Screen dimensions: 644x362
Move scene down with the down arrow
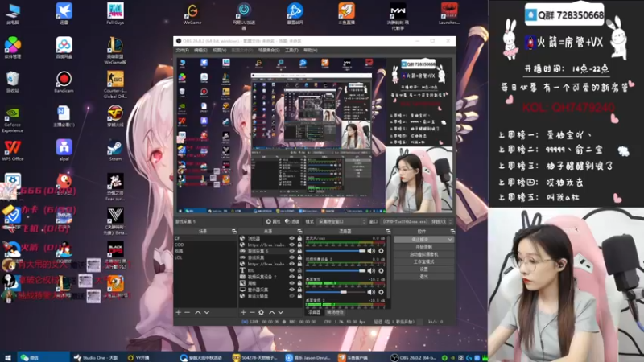(207, 312)
